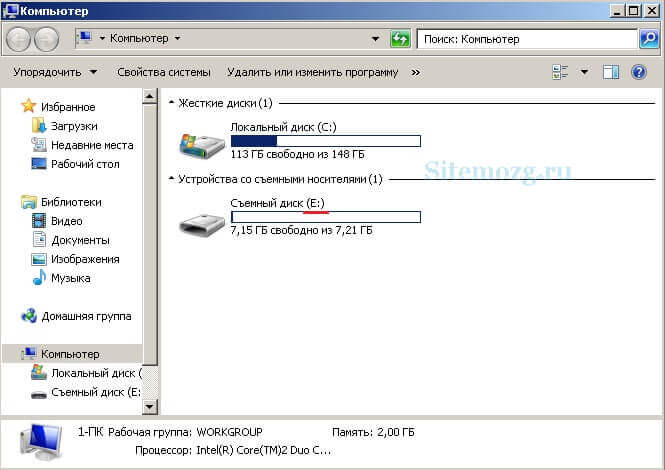Open the Help question mark icon
665x470 pixels.
click(x=638, y=72)
